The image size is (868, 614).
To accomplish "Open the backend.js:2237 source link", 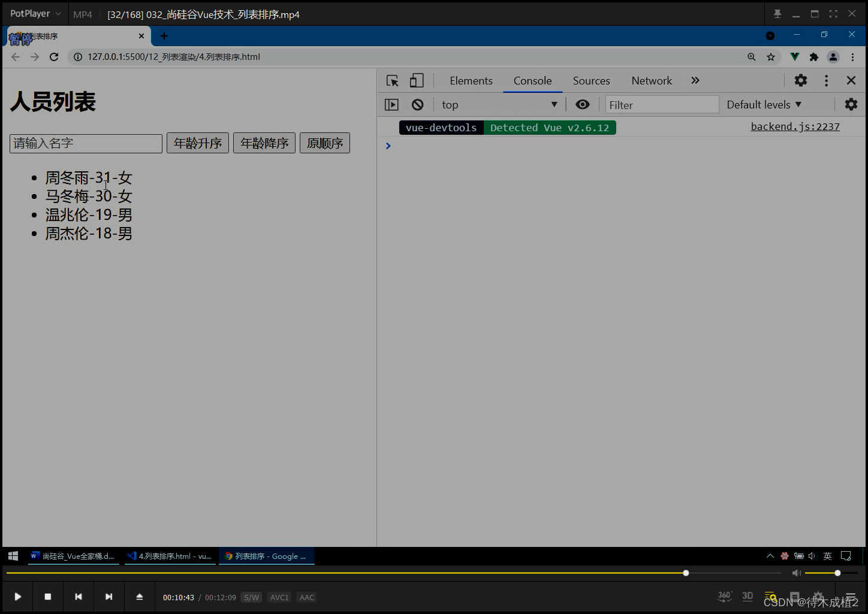I will pos(795,127).
